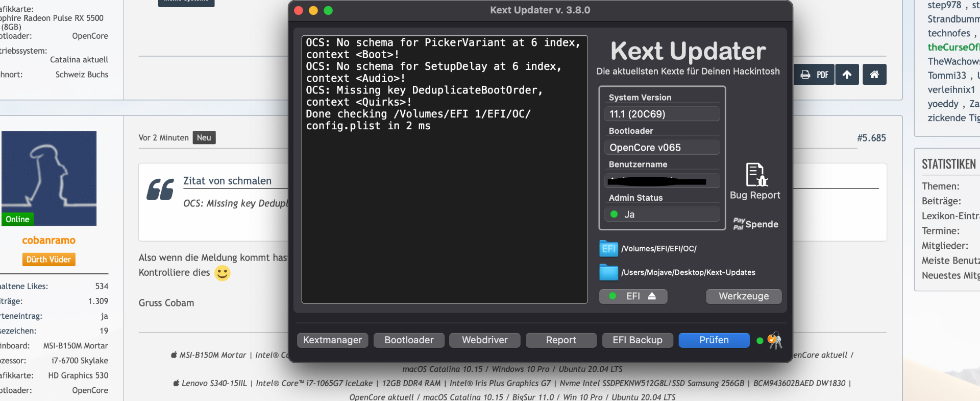
Task: Click the 'Dürth Vüder' rank badge
Action: coord(49,260)
